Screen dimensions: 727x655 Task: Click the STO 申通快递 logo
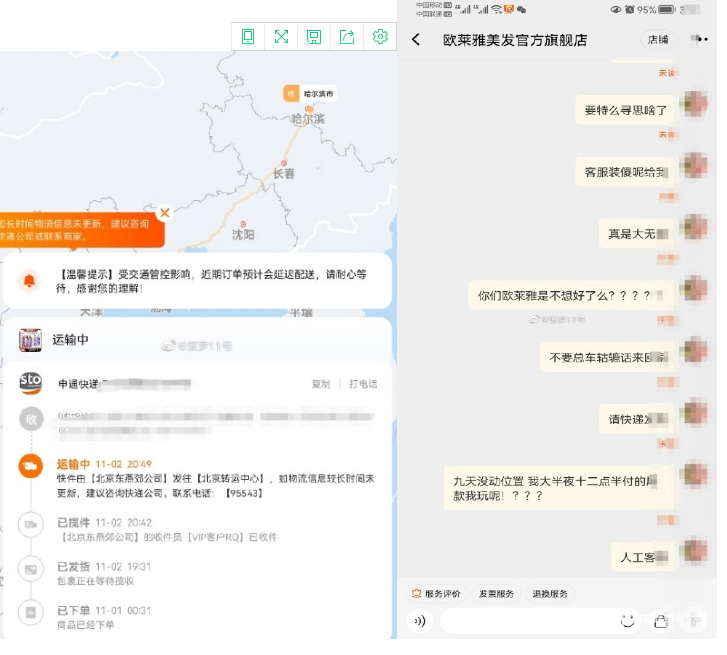click(x=31, y=383)
